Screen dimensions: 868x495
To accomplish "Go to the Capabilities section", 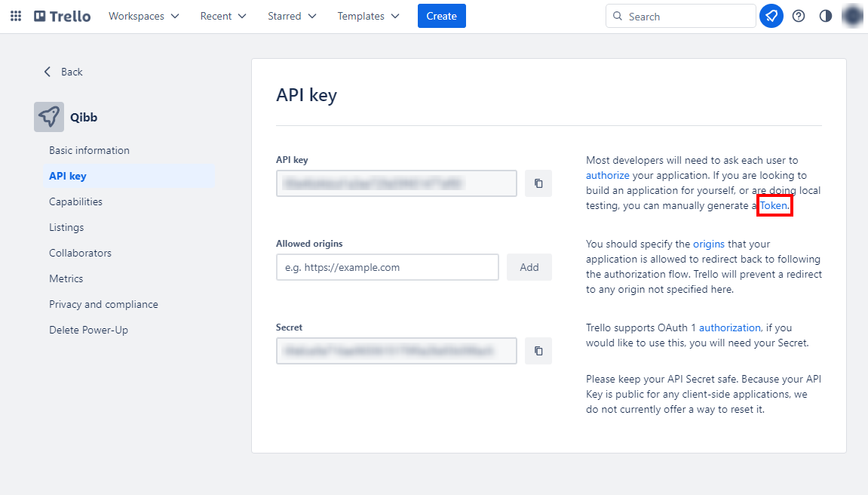I will pos(75,201).
